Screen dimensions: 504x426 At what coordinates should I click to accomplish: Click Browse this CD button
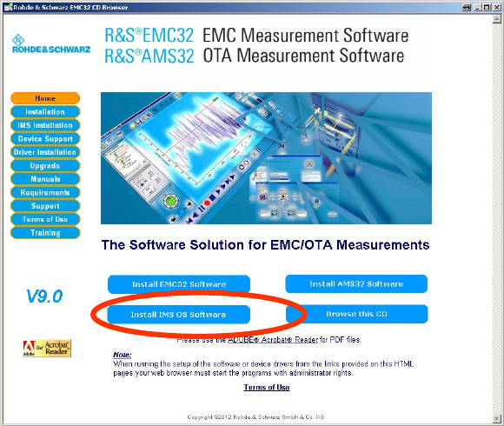pos(357,314)
